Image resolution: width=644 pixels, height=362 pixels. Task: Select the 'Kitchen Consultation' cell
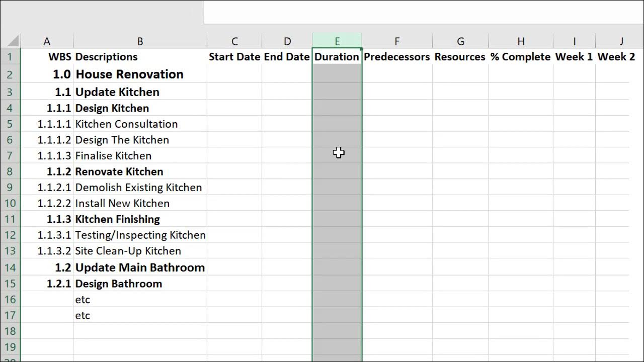pos(126,124)
